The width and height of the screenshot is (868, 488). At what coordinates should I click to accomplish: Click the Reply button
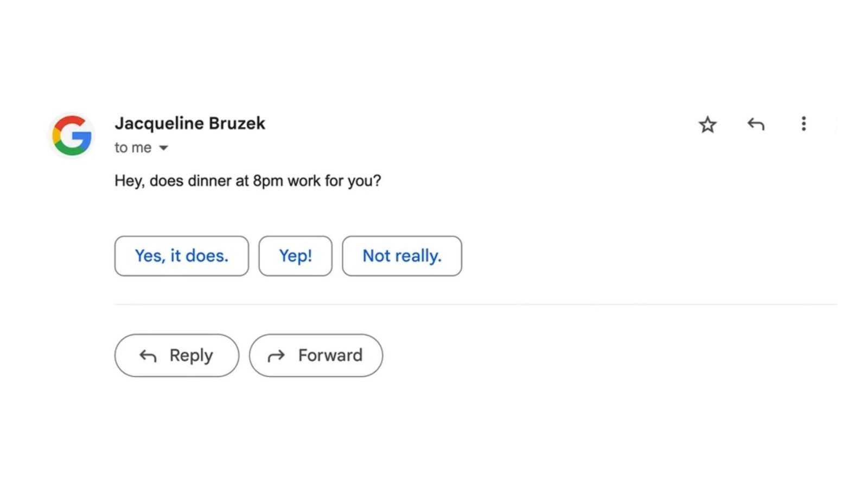(x=176, y=355)
